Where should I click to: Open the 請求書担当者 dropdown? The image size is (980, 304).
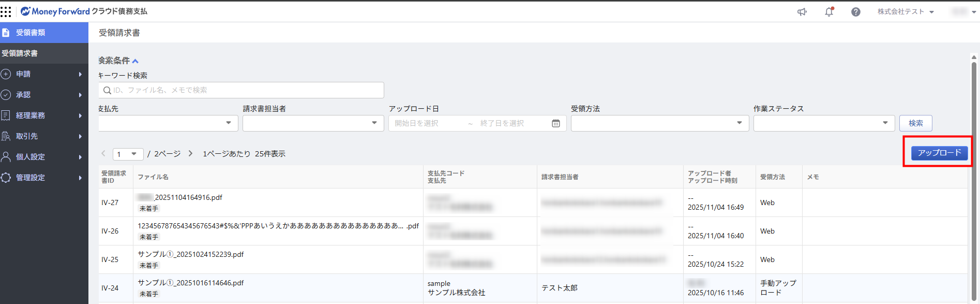(x=313, y=123)
